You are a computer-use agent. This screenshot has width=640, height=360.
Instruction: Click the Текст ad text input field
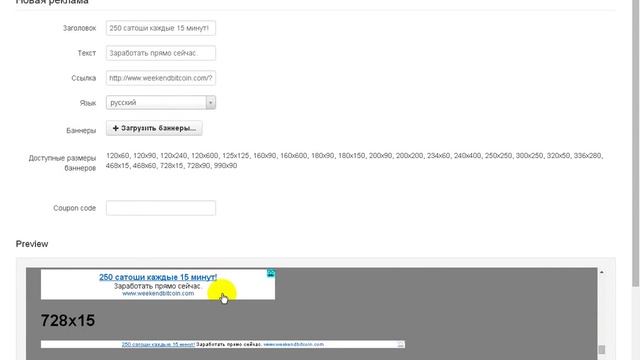pyautogui.click(x=161, y=53)
